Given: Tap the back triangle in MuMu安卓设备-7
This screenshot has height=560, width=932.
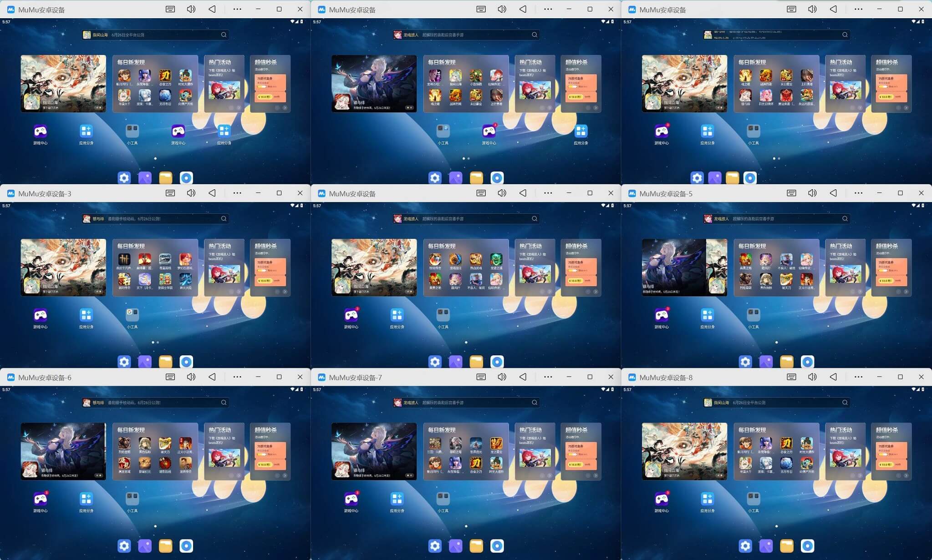Looking at the screenshot, I should tap(523, 377).
